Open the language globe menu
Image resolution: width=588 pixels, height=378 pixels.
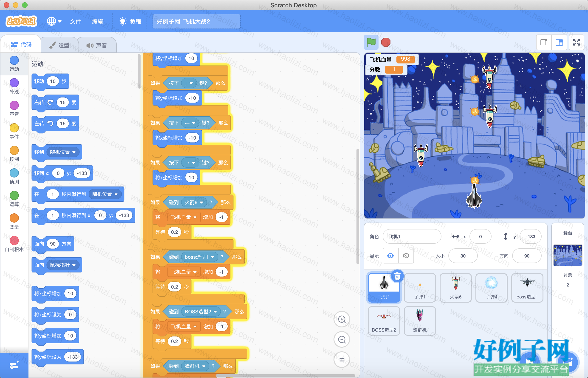coord(54,21)
